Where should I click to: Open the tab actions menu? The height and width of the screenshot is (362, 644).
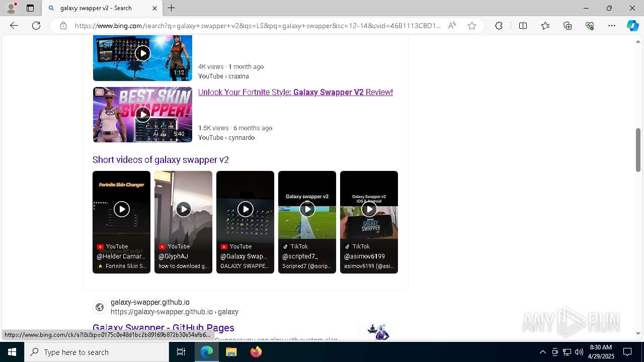click(30, 8)
